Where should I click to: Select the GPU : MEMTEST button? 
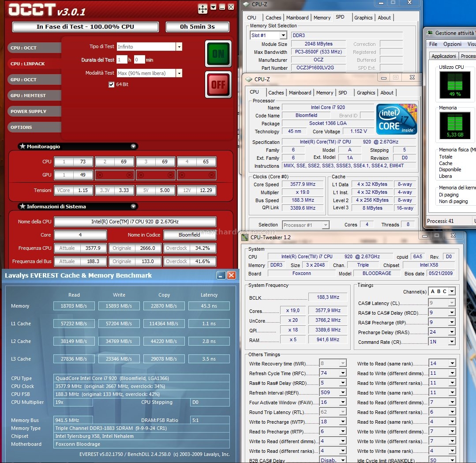(34, 95)
